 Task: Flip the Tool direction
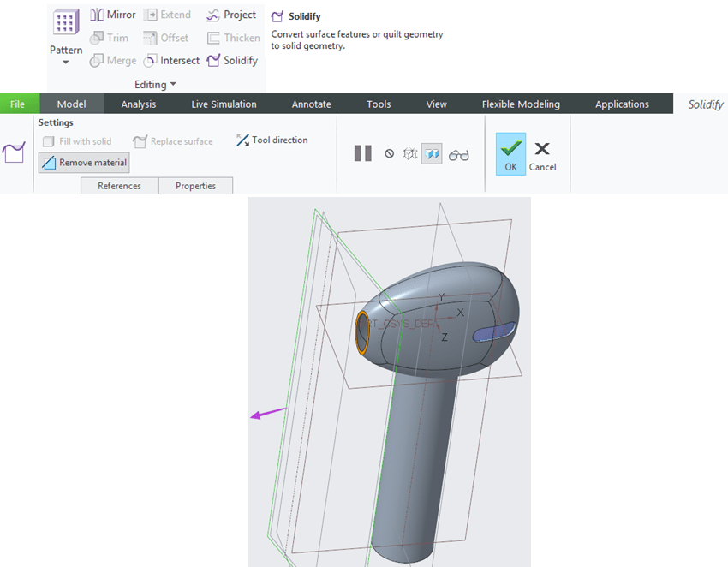[x=272, y=140]
